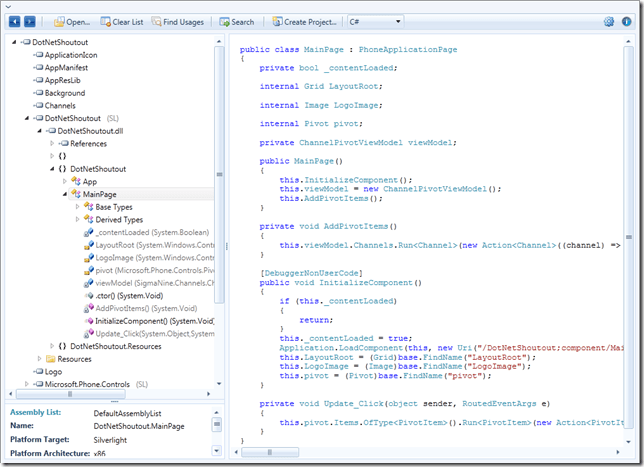Click the Derived Types icon

88,219
